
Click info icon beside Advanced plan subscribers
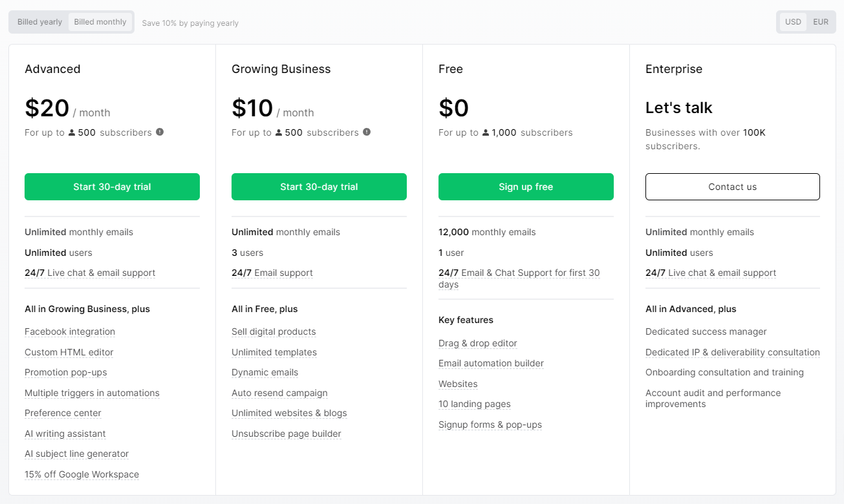[x=160, y=132]
